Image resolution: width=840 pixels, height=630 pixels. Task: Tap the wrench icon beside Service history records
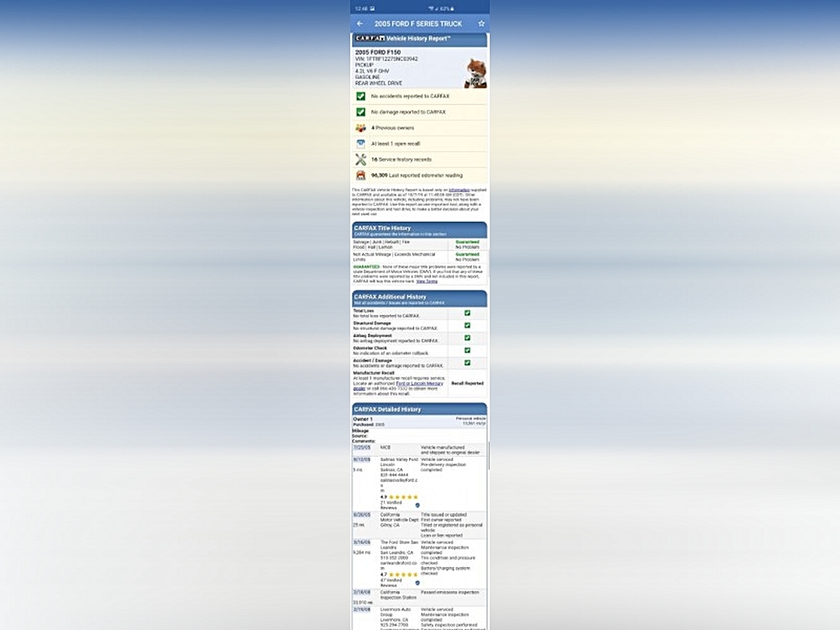click(x=360, y=160)
